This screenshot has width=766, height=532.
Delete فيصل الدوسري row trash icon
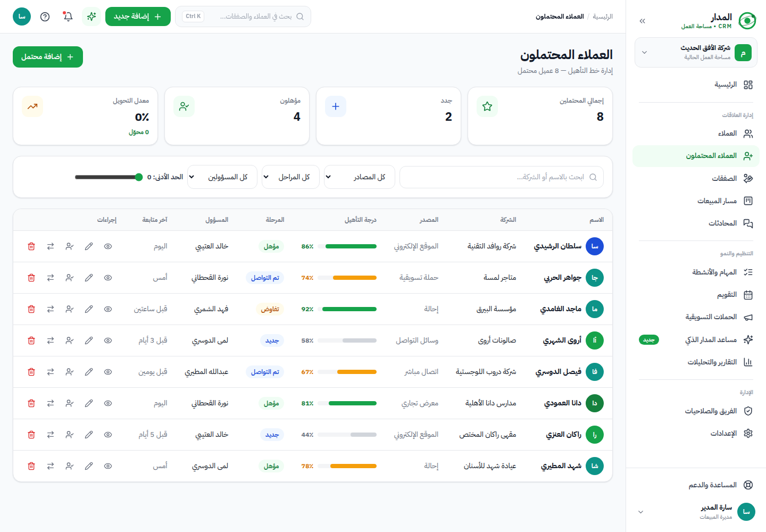click(31, 372)
